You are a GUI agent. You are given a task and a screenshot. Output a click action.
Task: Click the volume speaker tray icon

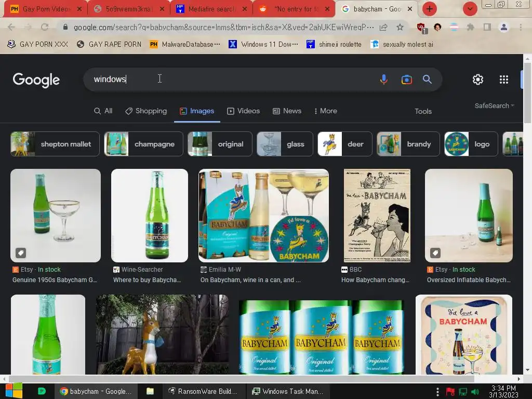pyautogui.click(x=475, y=392)
